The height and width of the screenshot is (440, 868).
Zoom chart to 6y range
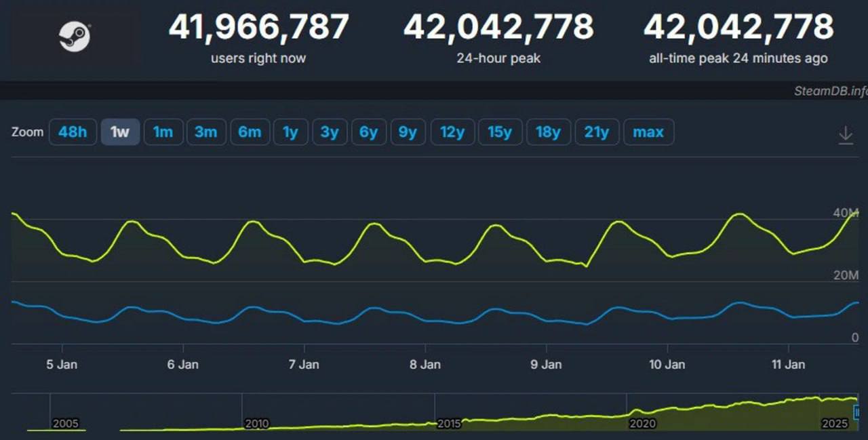pos(368,132)
